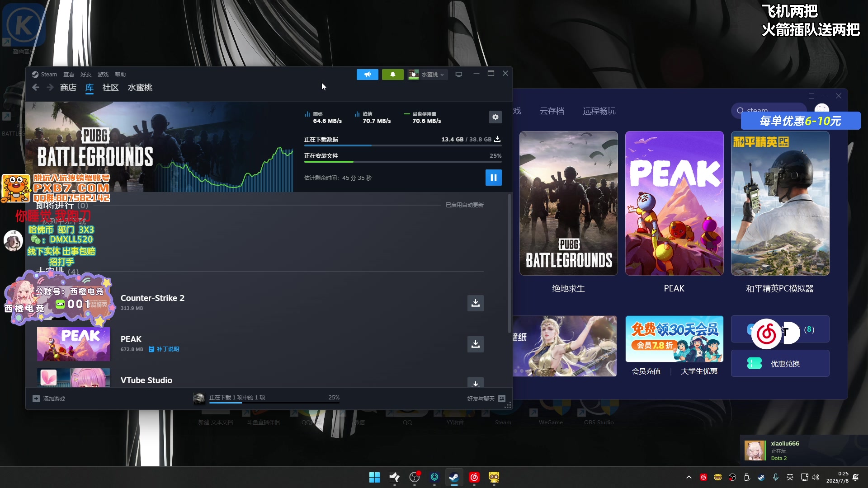Click 每单优惠6-10元 banner

tap(800, 121)
